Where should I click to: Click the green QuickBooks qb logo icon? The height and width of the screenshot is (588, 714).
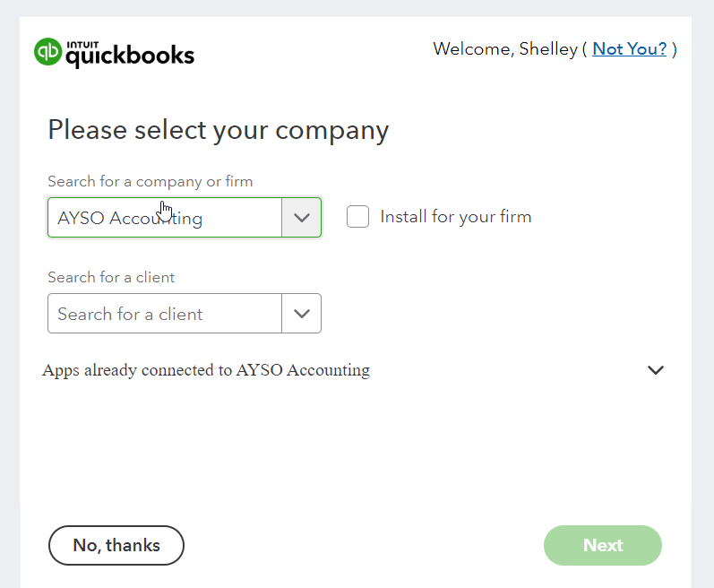(49, 51)
